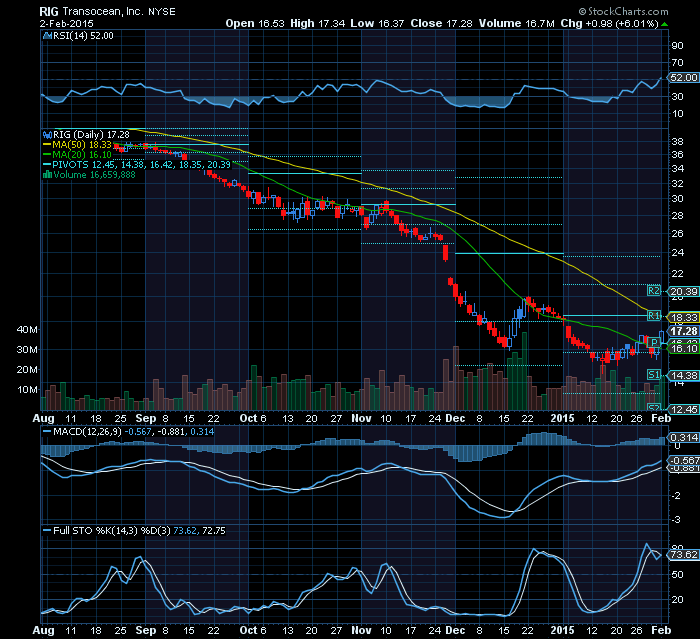Viewport: 700px width, 639px height.
Task: Click the RIG (Daily) 17.28 legend text
Action: (91, 134)
